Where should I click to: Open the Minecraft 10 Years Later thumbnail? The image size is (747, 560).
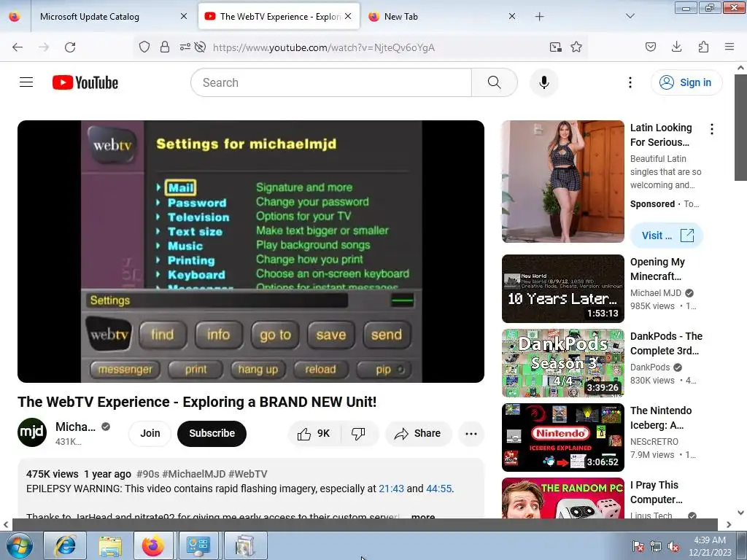pos(563,289)
